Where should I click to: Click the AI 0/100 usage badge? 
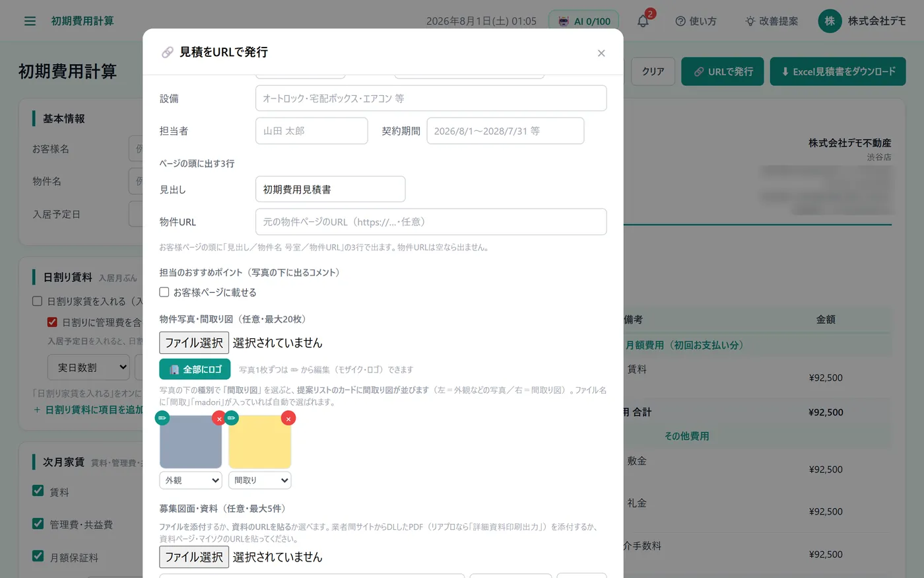[x=584, y=21]
